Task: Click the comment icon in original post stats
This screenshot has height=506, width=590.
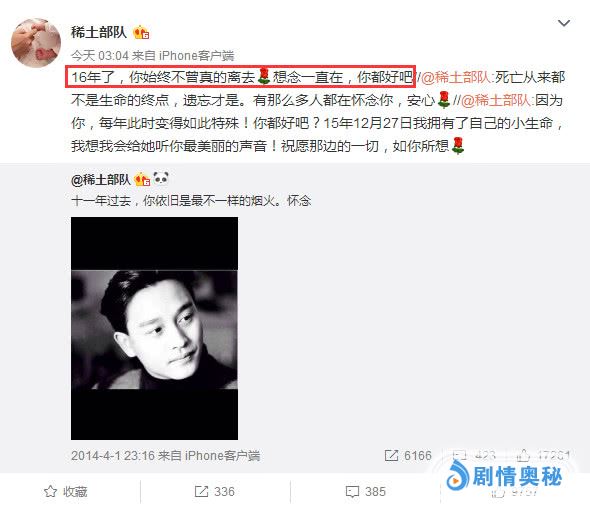Action: tap(459, 456)
